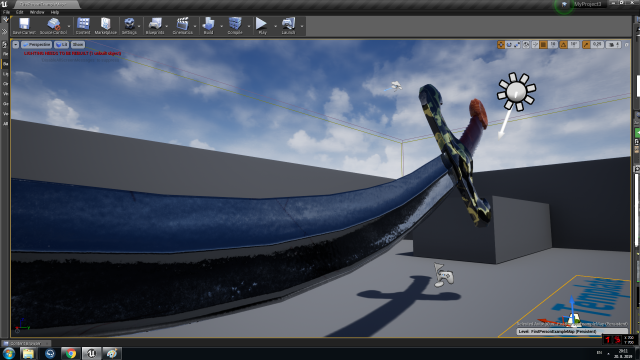Screen dimensions: 640x360
Task: Click the Cinematics toolbar icon
Action: tap(182, 26)
